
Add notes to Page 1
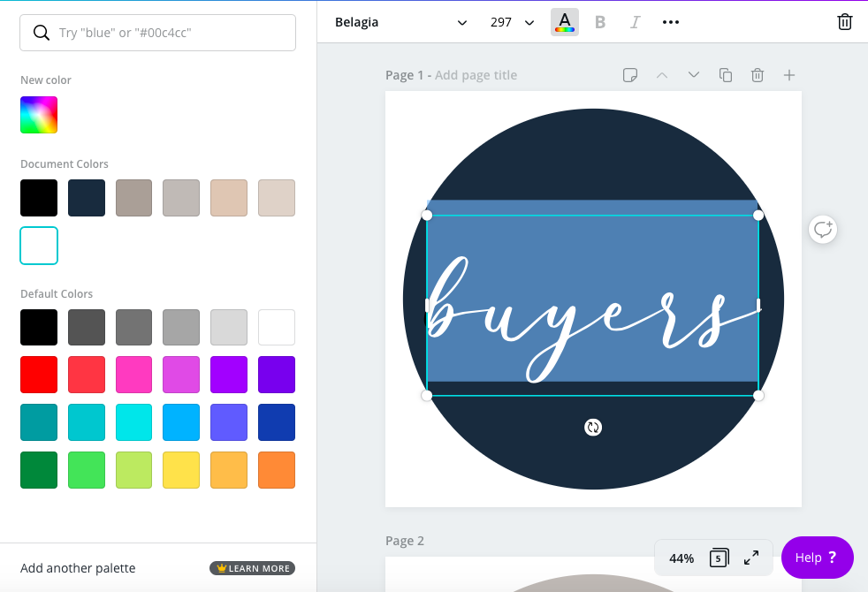point(630,75)
